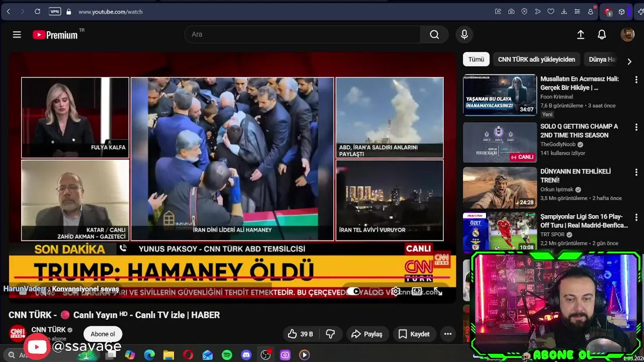644x362 pixels.
Task: Open Musallatın En Acımasız Hali thumbnail
Action: click(500, 95)
